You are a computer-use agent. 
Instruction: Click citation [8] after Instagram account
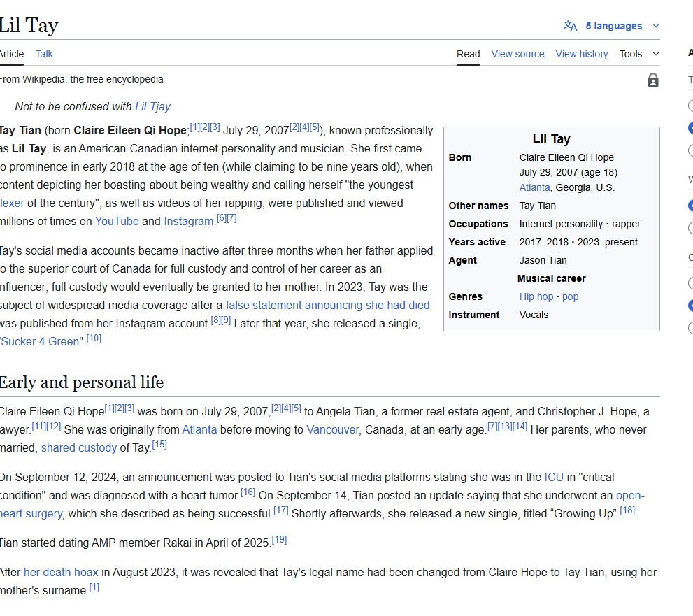(x=215, y=320)
